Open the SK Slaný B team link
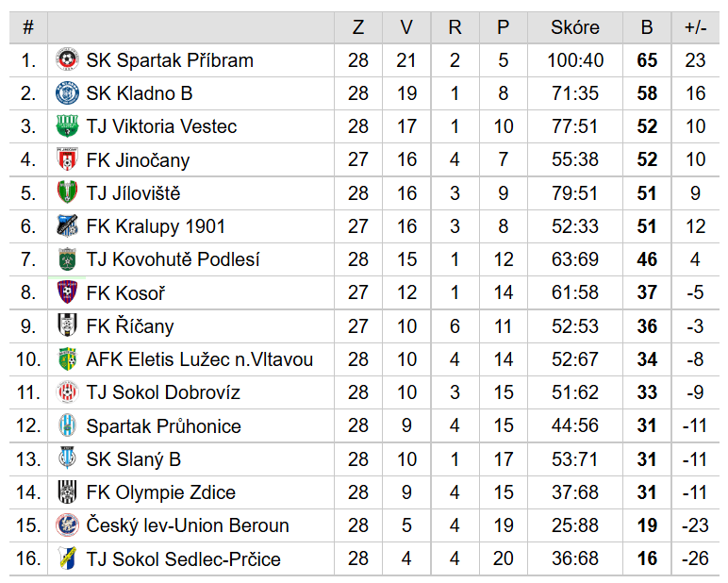Screen dimensions: 728x583 [x=133, y=459]
